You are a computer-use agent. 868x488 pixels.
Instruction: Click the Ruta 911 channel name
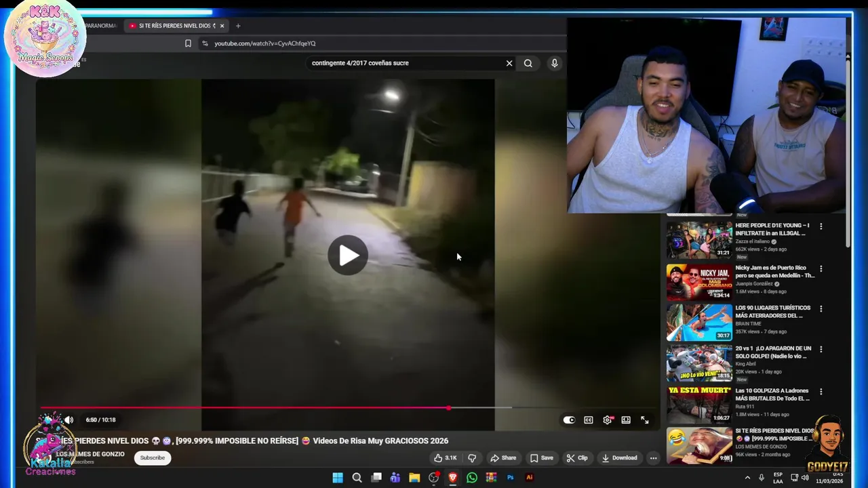[x=745, y=407]
